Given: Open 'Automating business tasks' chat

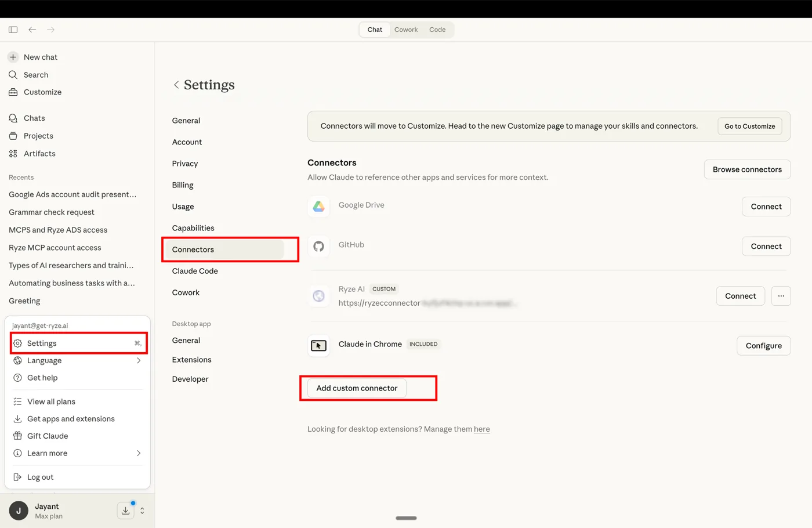Looking at the screenshot, I should tap(72, 283).
